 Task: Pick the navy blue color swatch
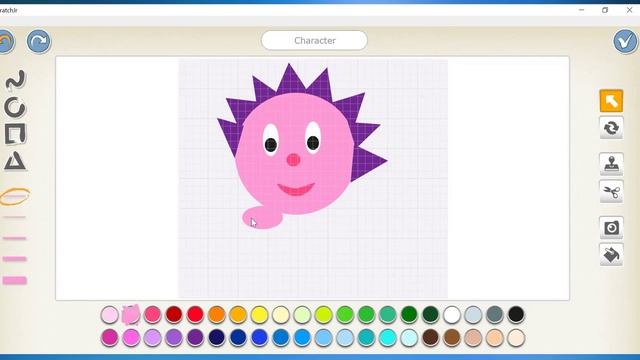click(x=216, y=338)
